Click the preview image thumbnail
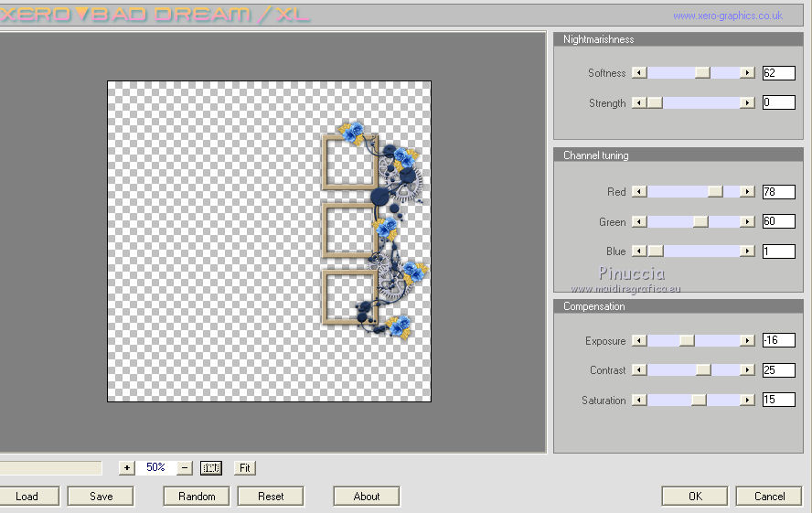 [x=269, y=241]
